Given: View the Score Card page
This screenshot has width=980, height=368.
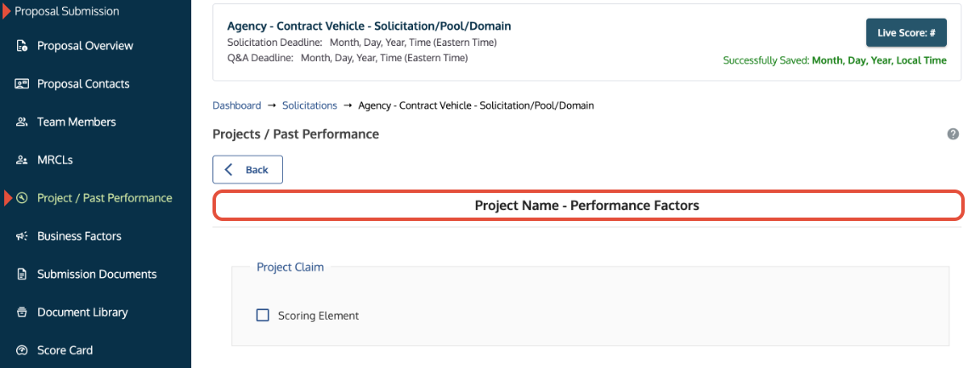Looking at the screenshot, I should pyautogui.click(x=65, y=350).
